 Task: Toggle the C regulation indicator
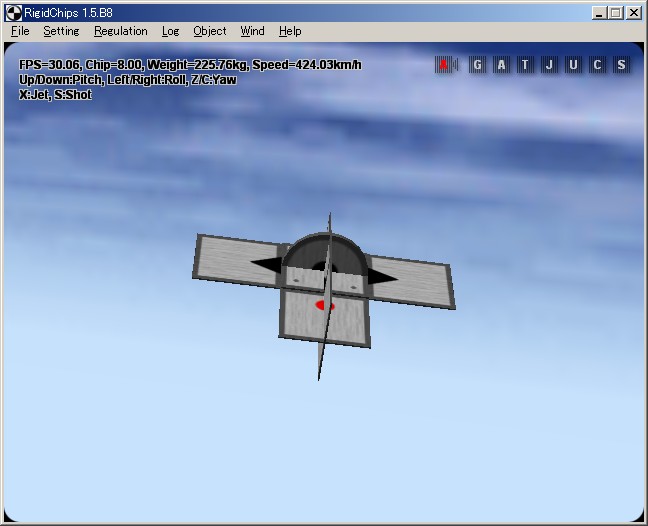point(597,65)
